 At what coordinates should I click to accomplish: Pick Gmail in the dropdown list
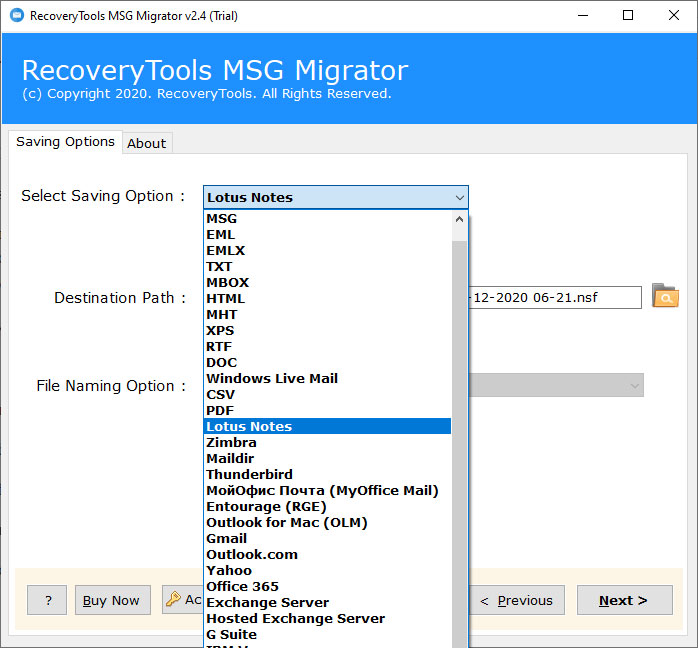[x=327, y=539]
